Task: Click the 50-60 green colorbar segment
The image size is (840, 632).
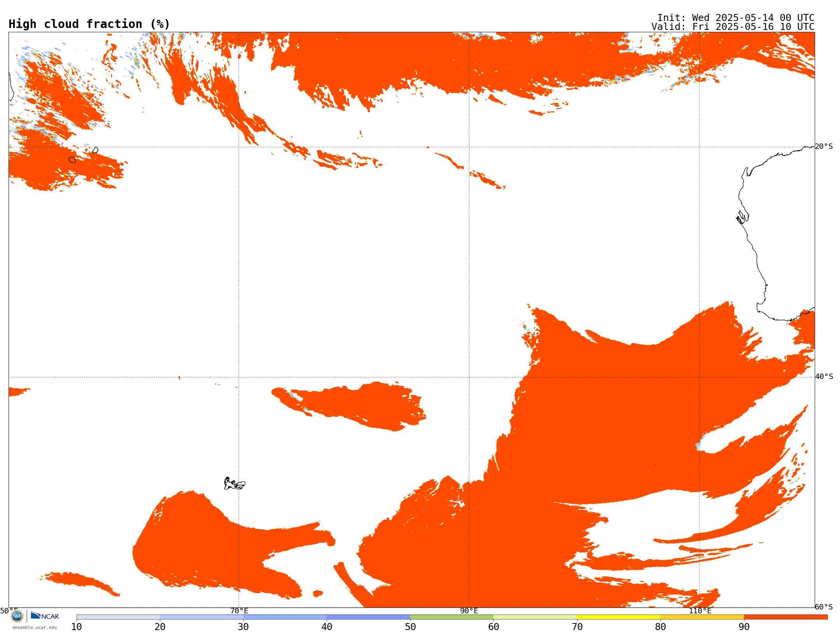Action: (452, 617)
